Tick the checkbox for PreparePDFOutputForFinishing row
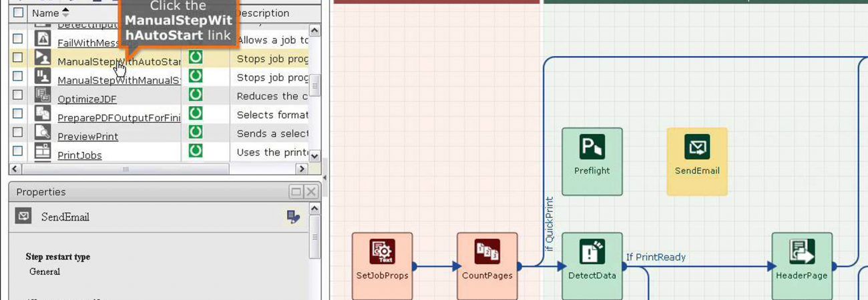 pyautogui.click(x=18, y=113)
